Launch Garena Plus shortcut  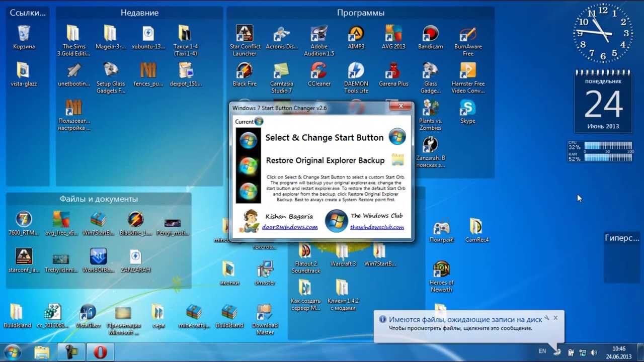click(x=393, y=74)
